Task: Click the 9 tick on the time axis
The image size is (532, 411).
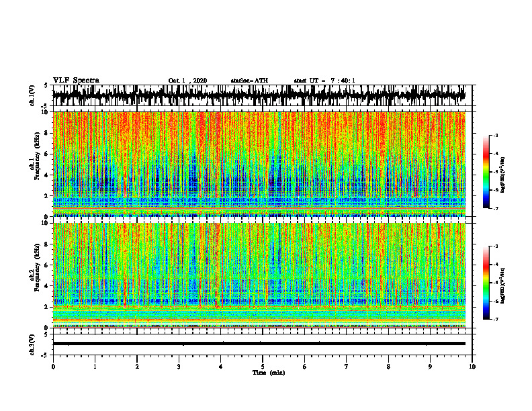Action: pyautogui.click(x=430, y=367)
